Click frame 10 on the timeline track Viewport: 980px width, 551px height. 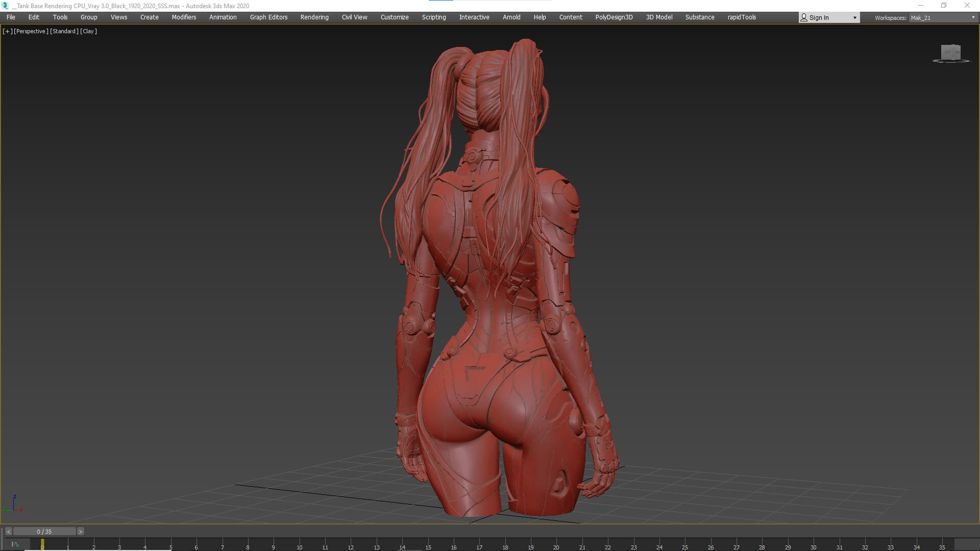[299, 544]
